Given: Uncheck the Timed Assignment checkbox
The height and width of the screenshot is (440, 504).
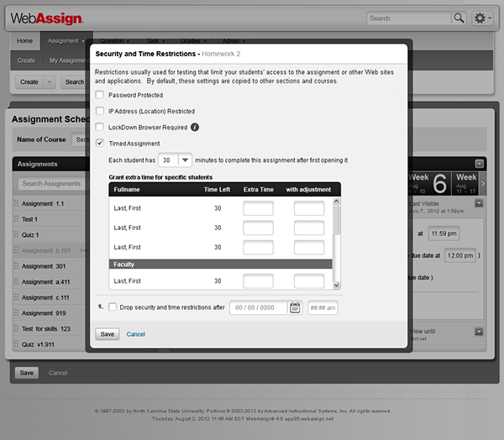Looking at the screenshot, I should coord(100,144).
